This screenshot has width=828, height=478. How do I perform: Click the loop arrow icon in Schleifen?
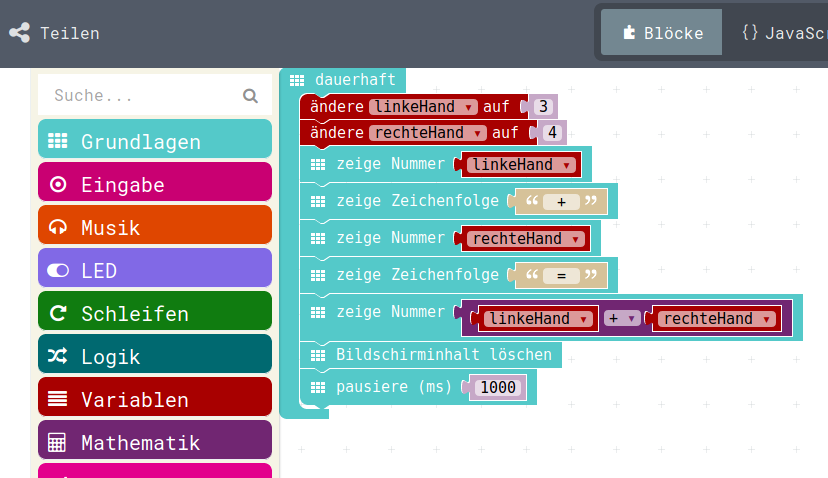point(58,313)
